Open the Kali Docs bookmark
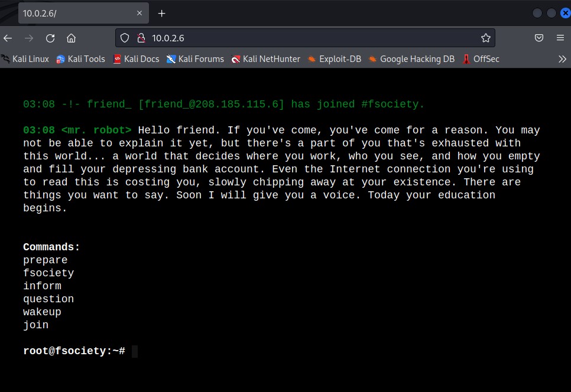The width and height of the screenshot is (571, 392). tap(136, 59)
